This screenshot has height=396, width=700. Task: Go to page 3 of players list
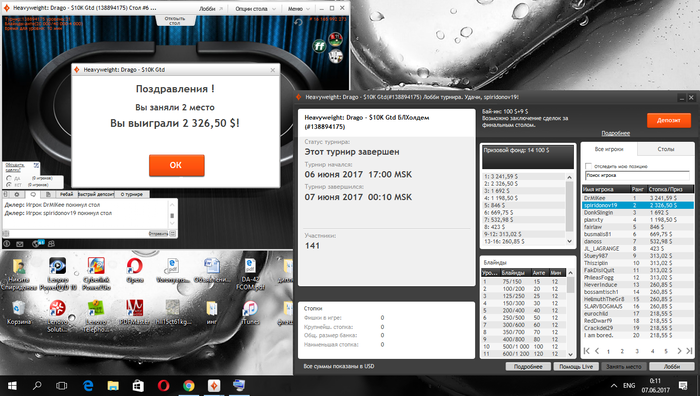637,351
